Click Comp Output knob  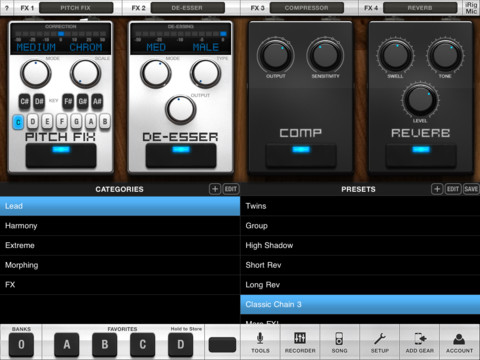pyautogui.click(x=276, y=56)
